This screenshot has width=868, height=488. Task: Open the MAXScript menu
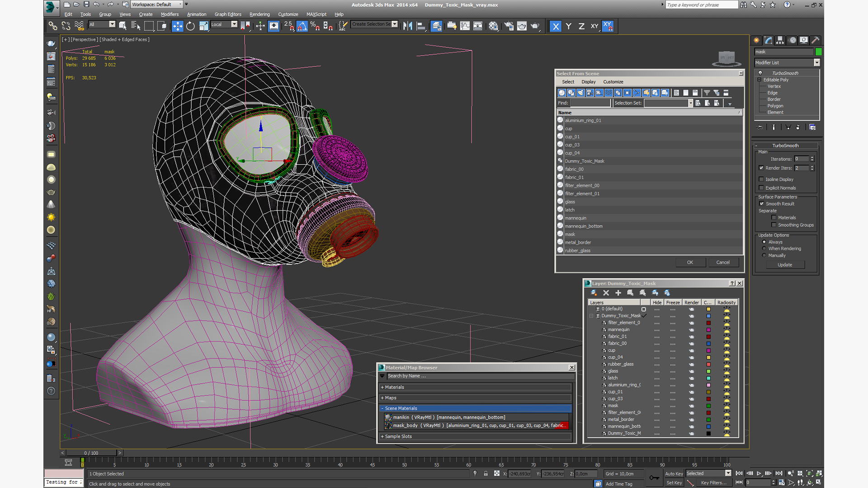316,14
